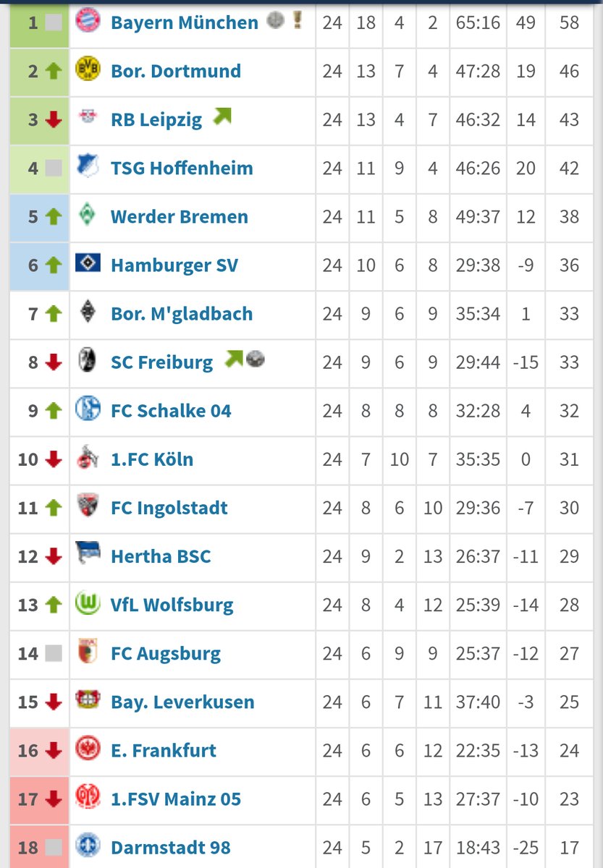The width and height of the screenshot is (603, 868).
Task: Click the Eintracht Frankfurt eagle crest
Action: [88, 749]
